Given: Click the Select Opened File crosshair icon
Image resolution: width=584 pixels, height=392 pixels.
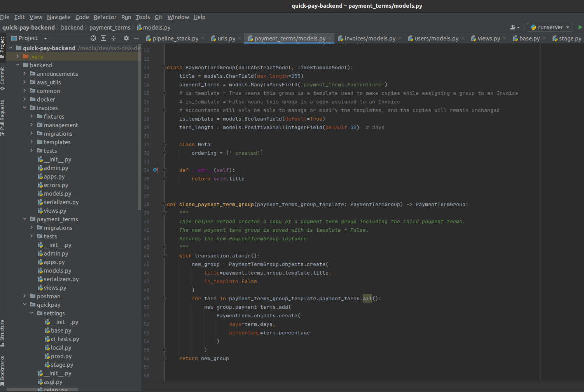Looking at the screenshot, I should coord(93,38).
